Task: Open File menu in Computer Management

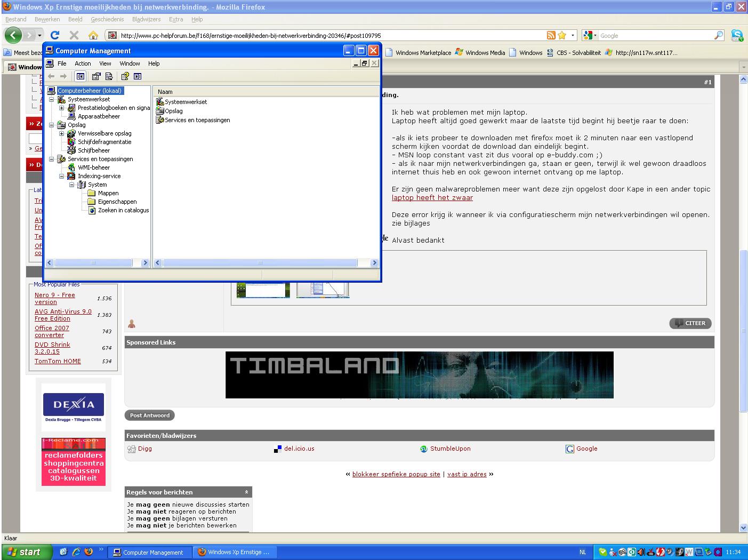Action: 62,63
